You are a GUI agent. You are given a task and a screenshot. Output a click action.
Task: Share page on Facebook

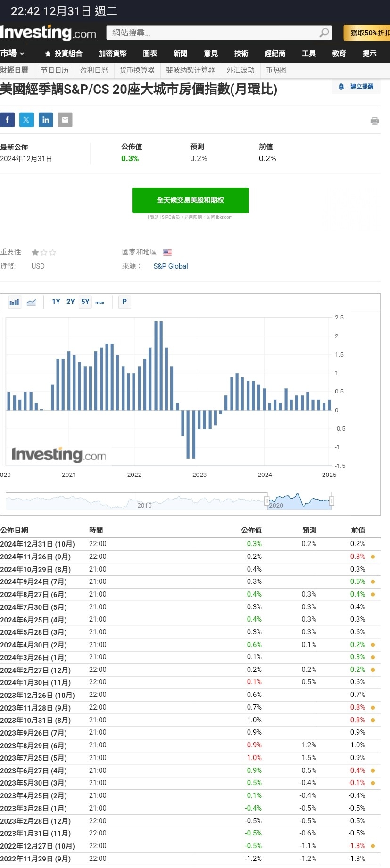tap(7, 120)
